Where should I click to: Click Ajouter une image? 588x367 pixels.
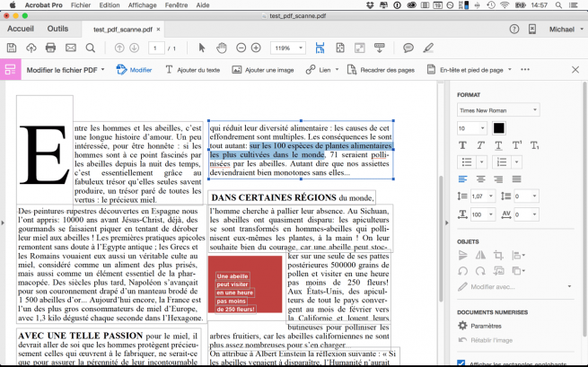263,70
